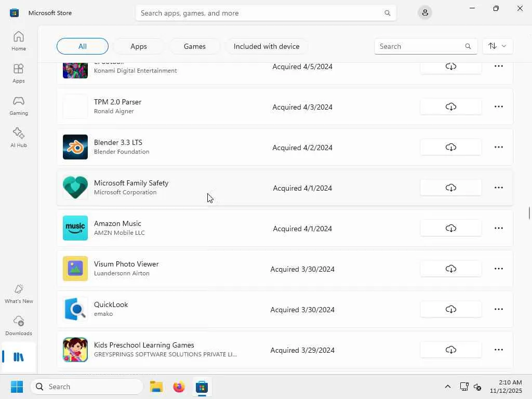Open the Gaming section
Screen dimensions: 532x399
click(x=19, y=105)
